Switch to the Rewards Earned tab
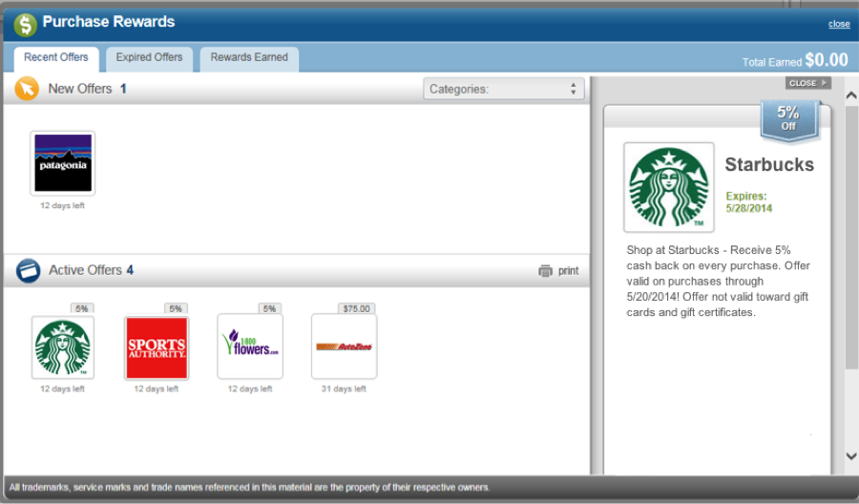Screen dimensions: 859x504 pyautogui.click(x=249, y=57)
